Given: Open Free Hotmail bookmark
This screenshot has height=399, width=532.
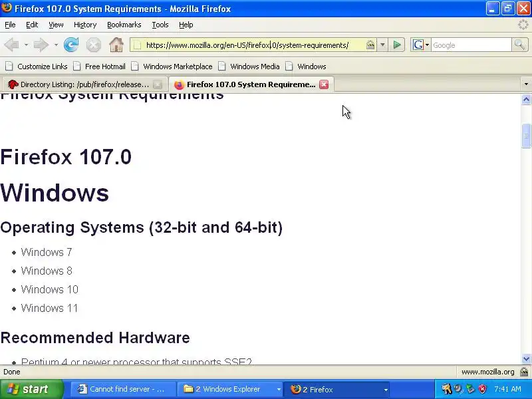Looking at the screenshot, I should (x=100, y=66).
